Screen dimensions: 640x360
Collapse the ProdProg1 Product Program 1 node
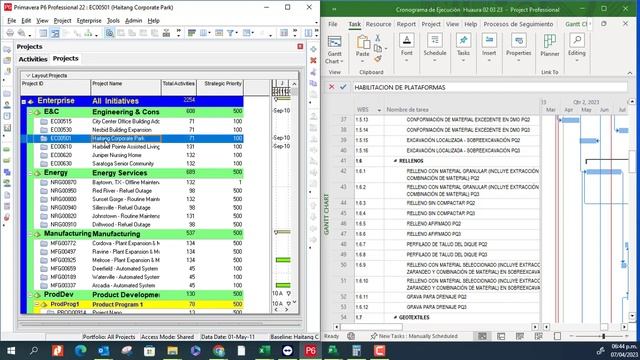click(37, 304)
